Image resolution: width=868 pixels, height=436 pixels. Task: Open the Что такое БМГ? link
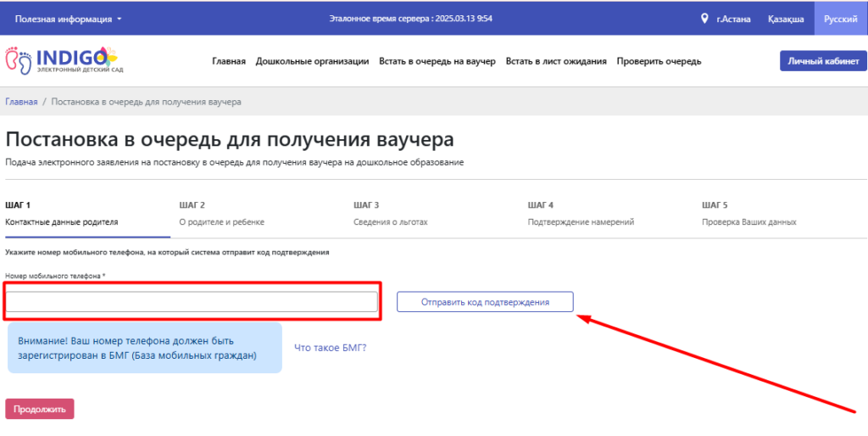[330, 347]
